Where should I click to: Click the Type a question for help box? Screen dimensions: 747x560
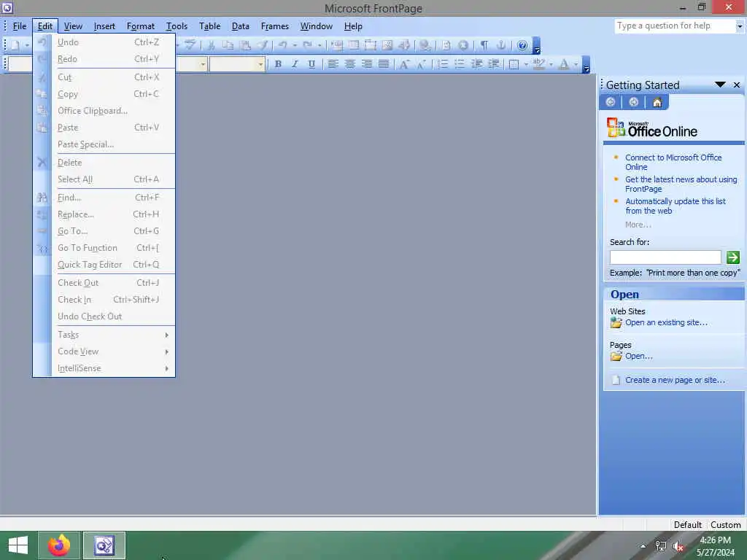tap(675, 26)
